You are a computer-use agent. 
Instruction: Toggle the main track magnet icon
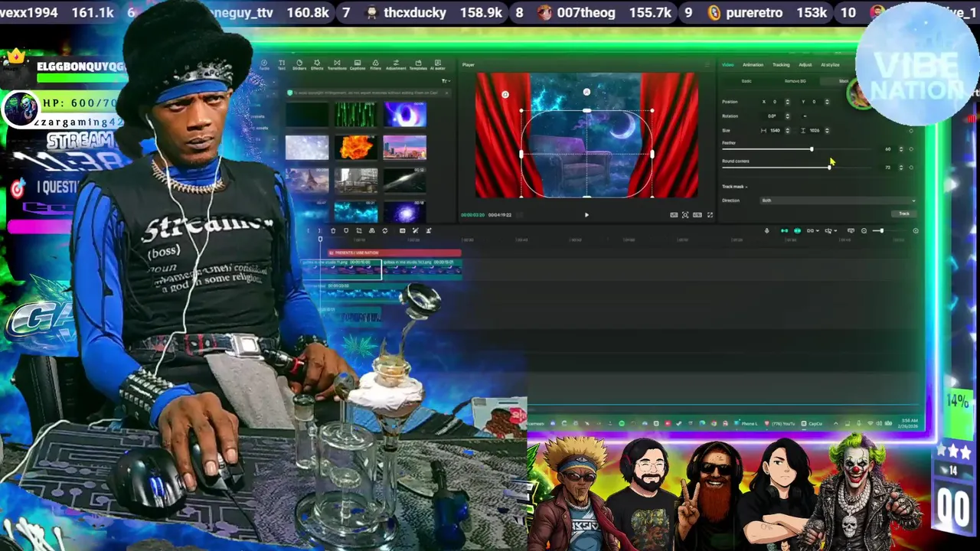[784, 230]
